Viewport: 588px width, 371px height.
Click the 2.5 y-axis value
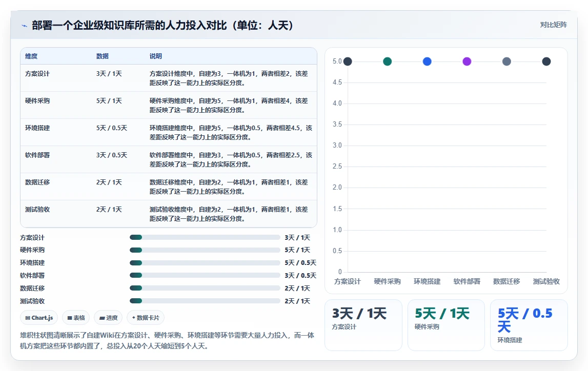pyautogui.click(x=337, y=167)
